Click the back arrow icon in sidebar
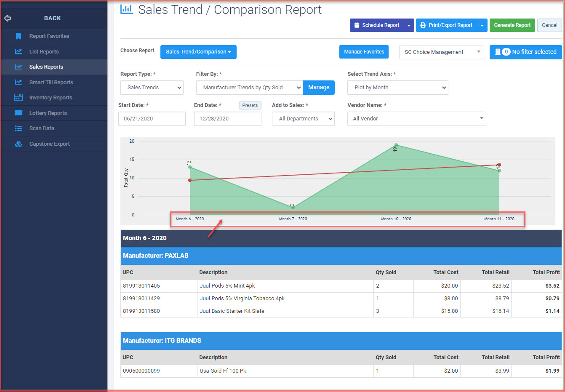This screenshot has height=392, width=565. (8, 18)
